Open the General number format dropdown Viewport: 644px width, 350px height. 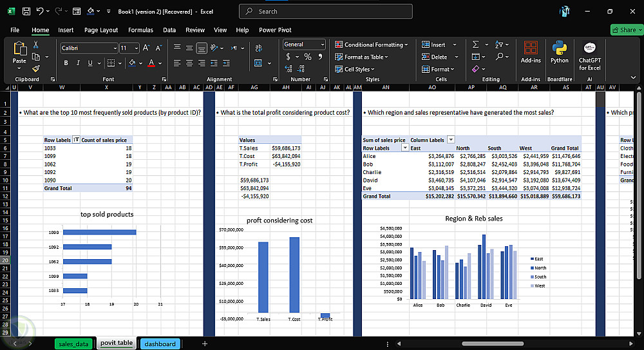tap(322, 44)
